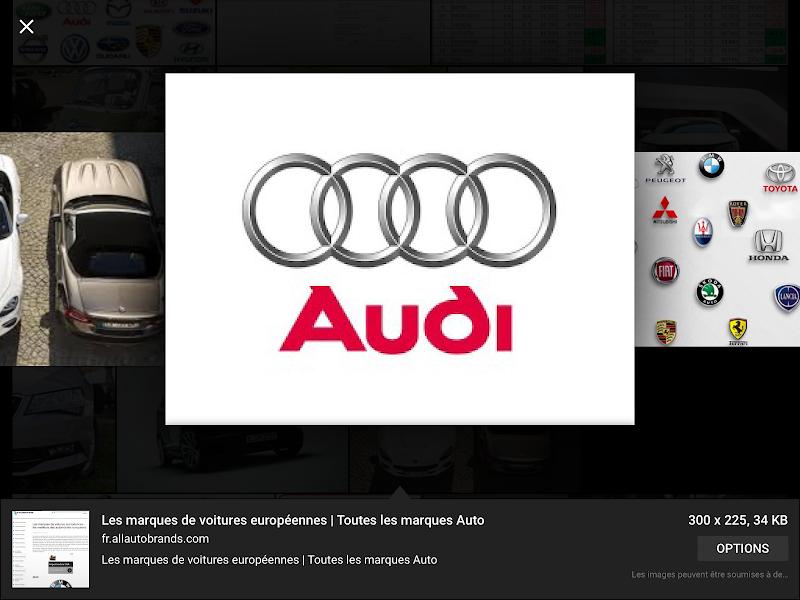Click the Toyota logo in the right preview
This screenshot has width=800, height=600.
click(780, 177)
